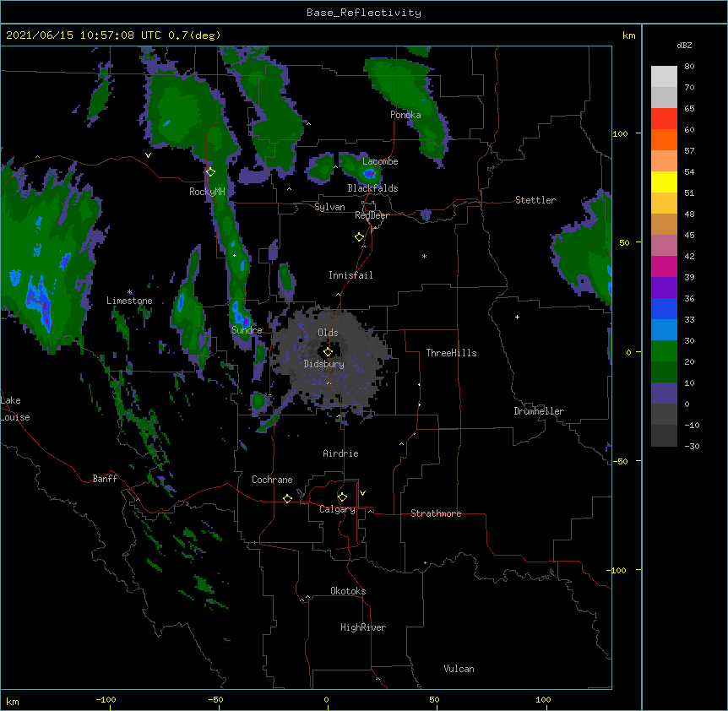Image resolution: width=728 pixels, height=711 pixels.
Task: Click the km unit label at bottom left
Action: (x=13, y=701)
